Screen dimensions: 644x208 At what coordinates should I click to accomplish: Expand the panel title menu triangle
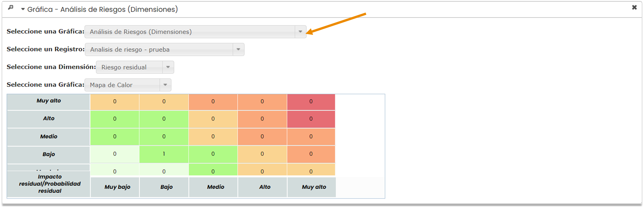(23, 9)
